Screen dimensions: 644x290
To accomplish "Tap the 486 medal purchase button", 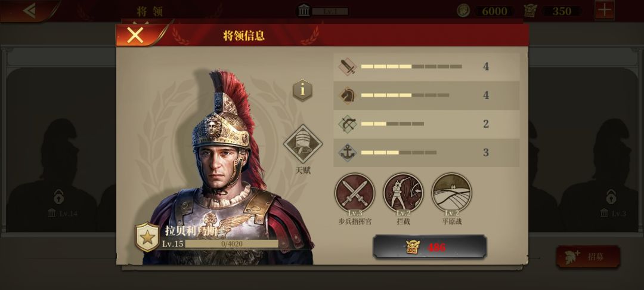I will pos(429,247).
